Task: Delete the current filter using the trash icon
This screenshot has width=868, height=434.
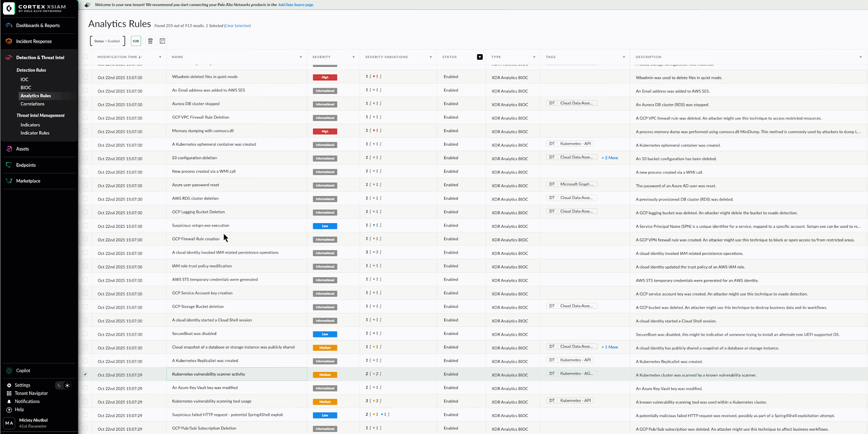Action: click(150, 41)
